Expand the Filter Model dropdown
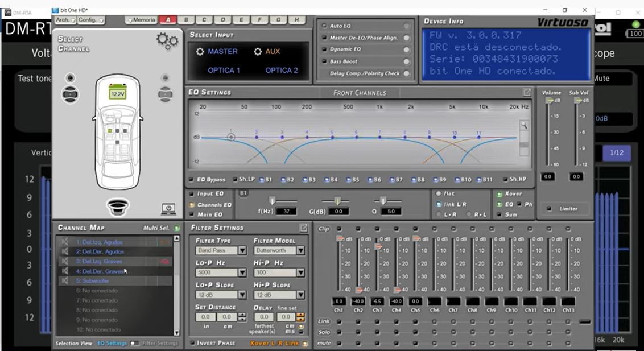This screenshot has height=351, width=644. pyautogui.click(x=300, y=250)
